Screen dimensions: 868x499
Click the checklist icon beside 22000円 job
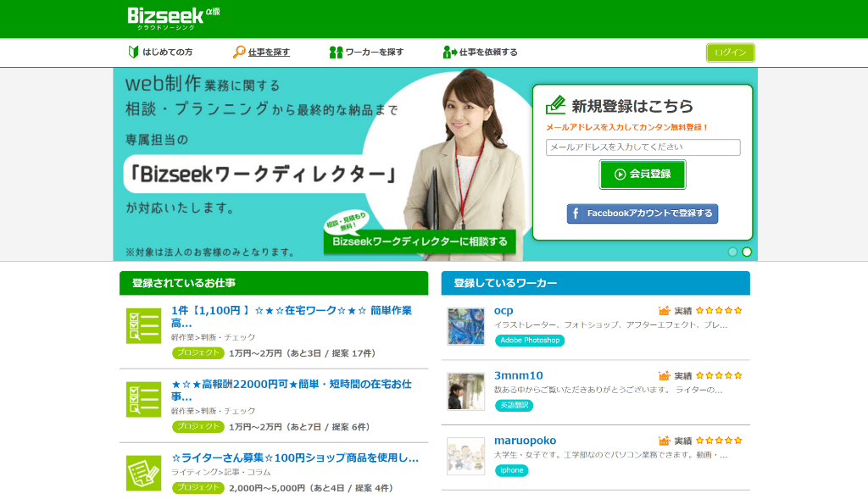(x=143, y=400)
